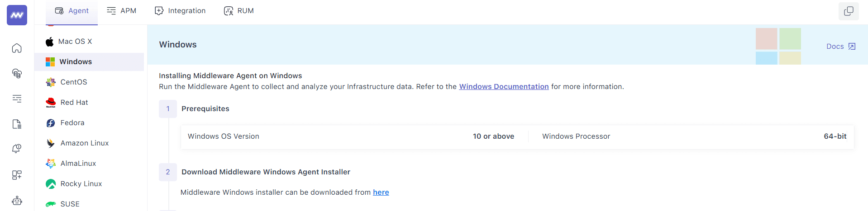
Task: Open the RUM tab
Action: tap(239, 11)
